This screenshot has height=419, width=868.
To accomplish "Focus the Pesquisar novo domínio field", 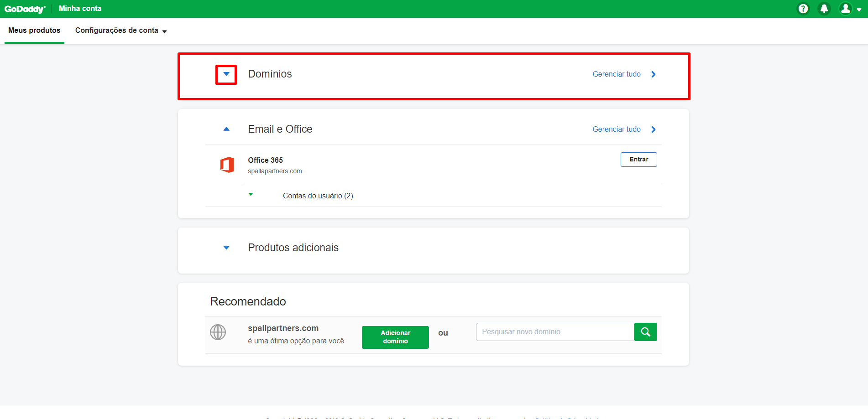I will [x=554, y=332].
